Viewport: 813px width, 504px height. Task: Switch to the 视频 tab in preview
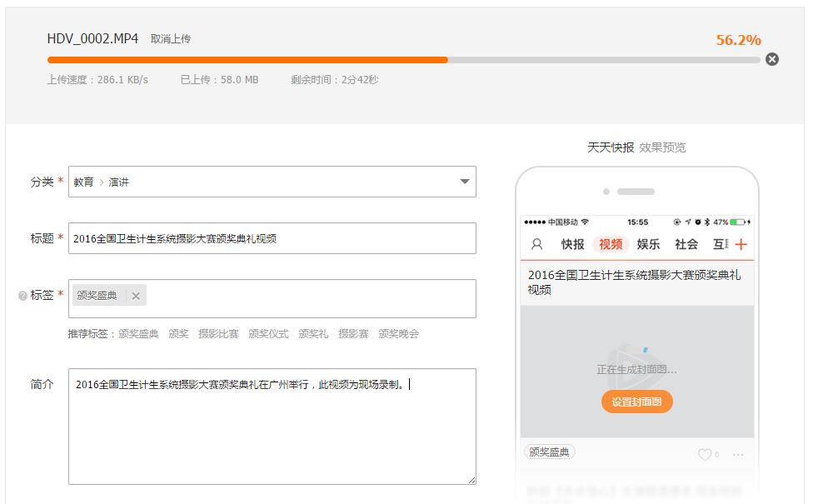click(x=611, y=244)
